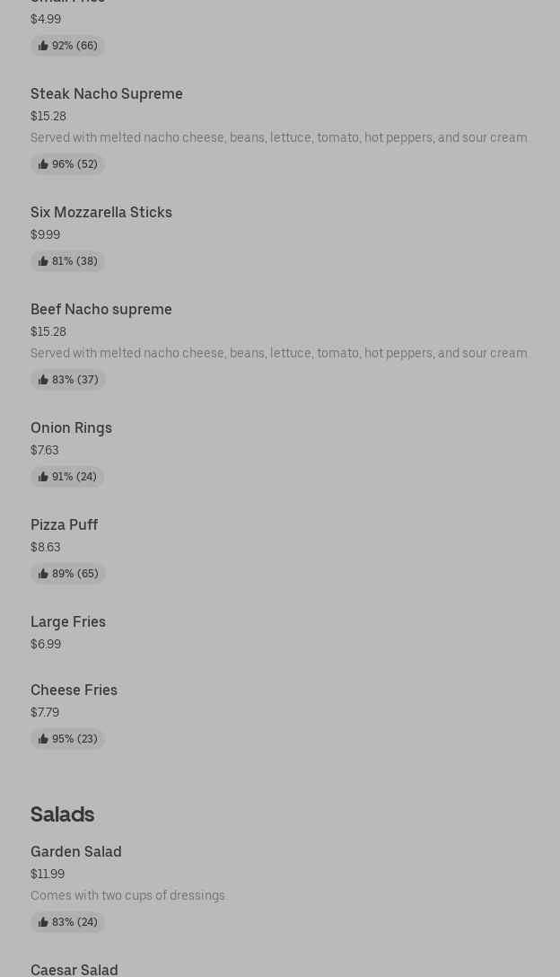Viewport: 560px width, 977px height.
Task: Select the Pizza Puff item
Action: (x=65, y=525)
